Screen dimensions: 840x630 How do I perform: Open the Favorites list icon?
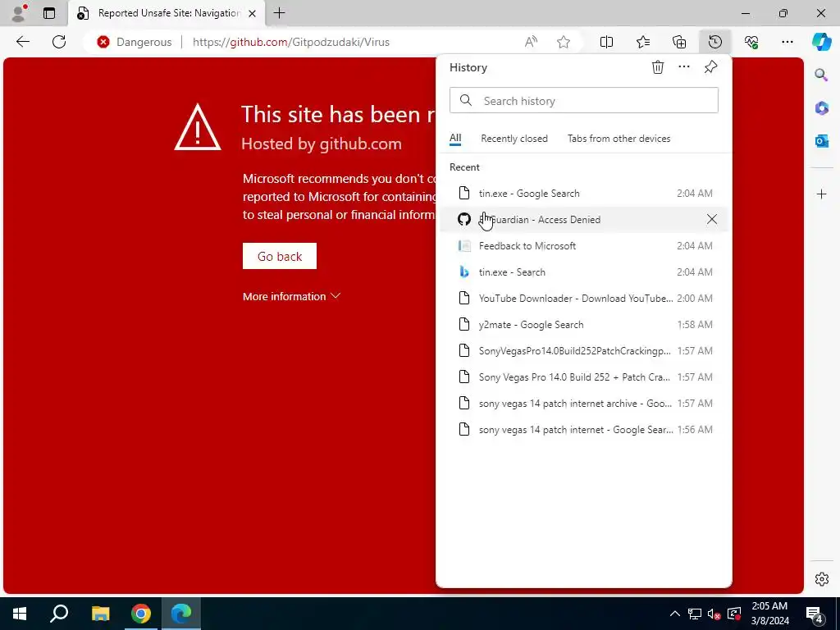[x=643, y=42]
